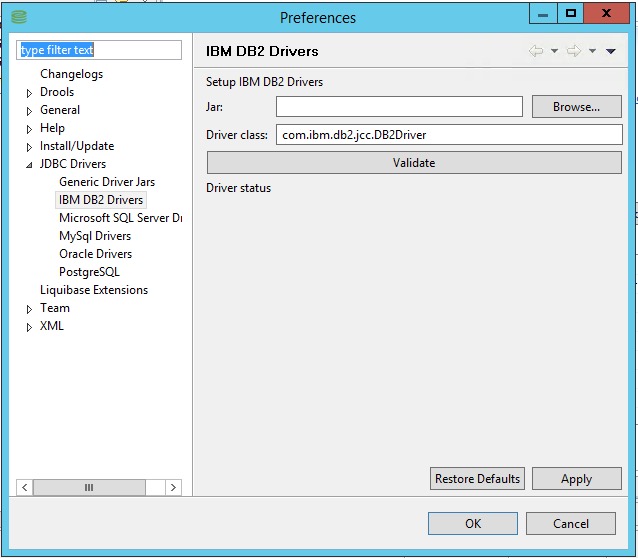This screenshot has height=558, width=638.
Task: Select XML preferences entry
Action: click(x=52, y=326)
